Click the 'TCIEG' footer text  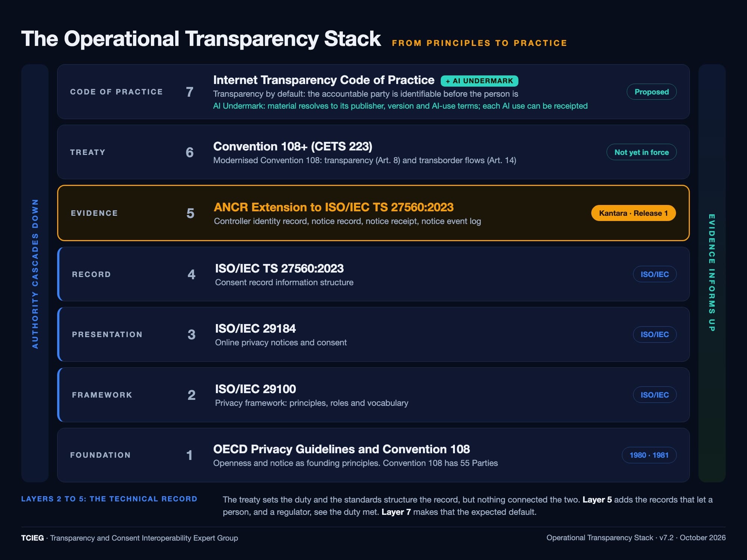pos(32,538)
